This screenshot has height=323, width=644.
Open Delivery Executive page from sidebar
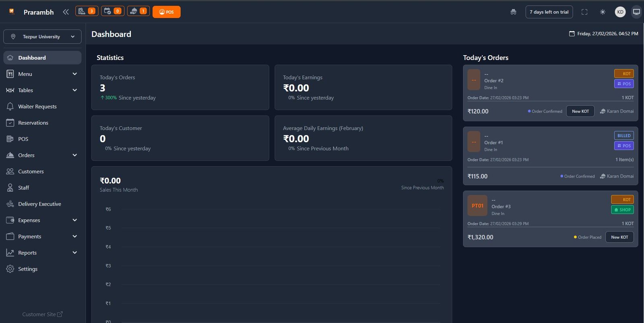pyautogui.click(x=39, y=204)
